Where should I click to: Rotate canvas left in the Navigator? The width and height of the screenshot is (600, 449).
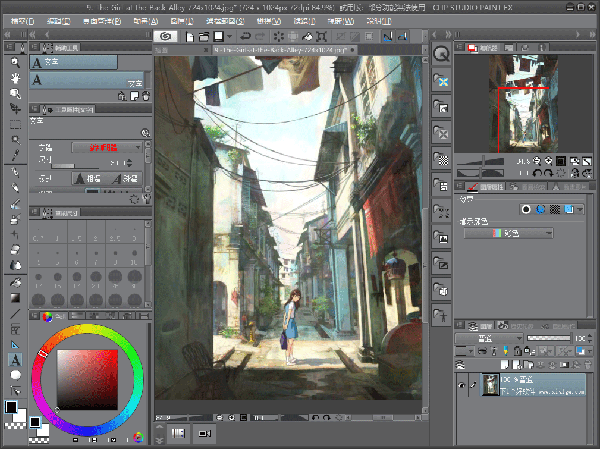(537, 173)
